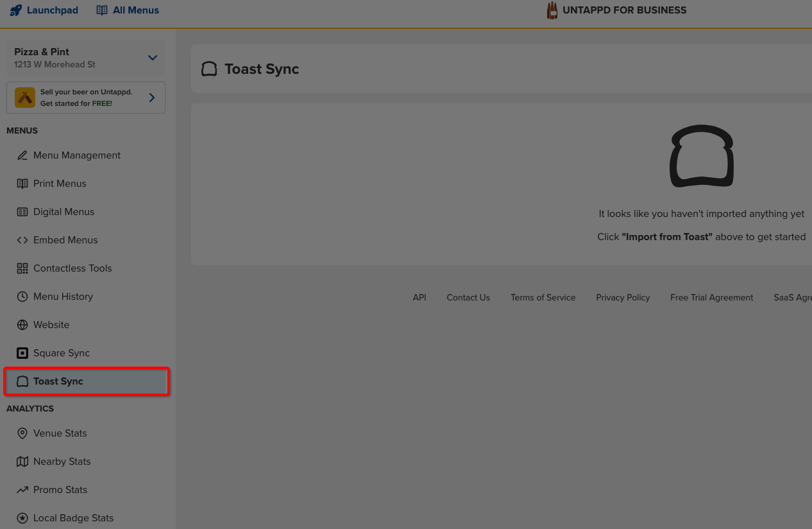Select Toast Sync in the sidebar
The width and height of the screenshot is (812, 529).
click(58, 381)
